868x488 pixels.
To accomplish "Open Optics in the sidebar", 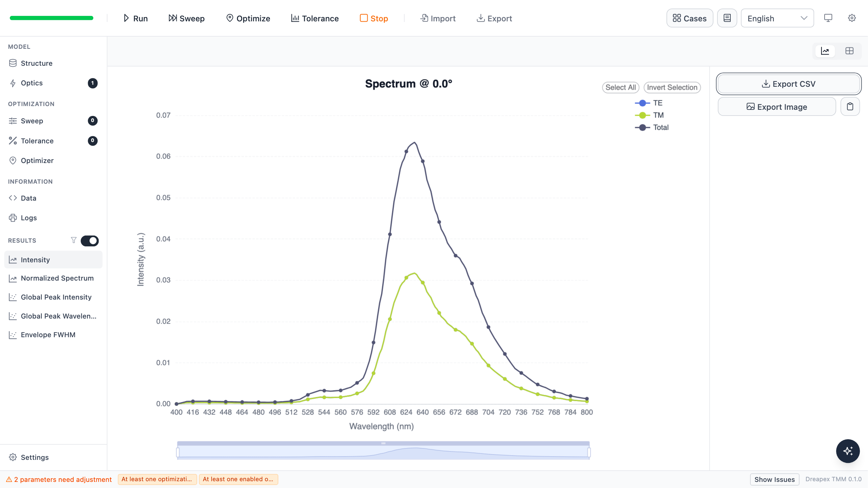I will pyautogui.click(x=53, y=83).
